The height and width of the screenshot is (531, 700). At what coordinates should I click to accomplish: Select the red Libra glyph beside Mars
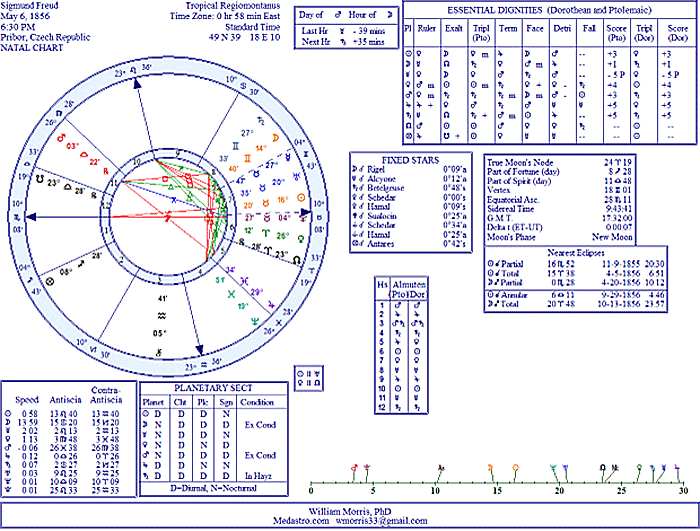click(x=83, y=155)
